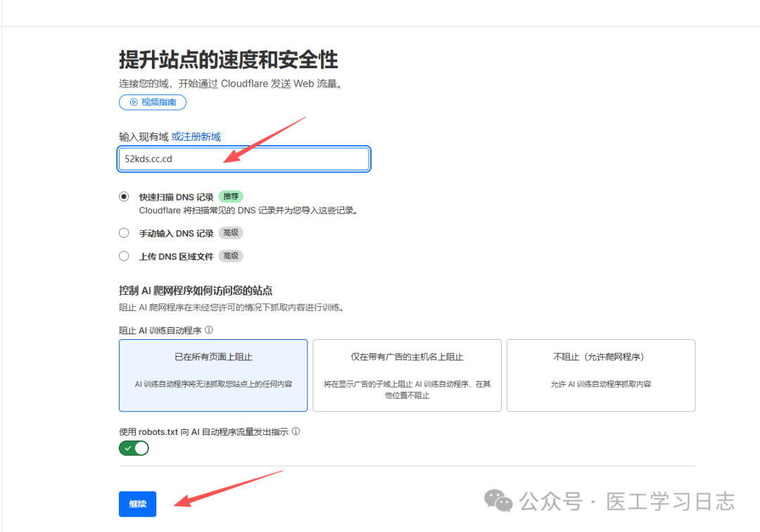Click the domain input containing 52kds.cc.cd
This screenshot has height=532, width=760.
pyautogui.click(x=243, y=159)
